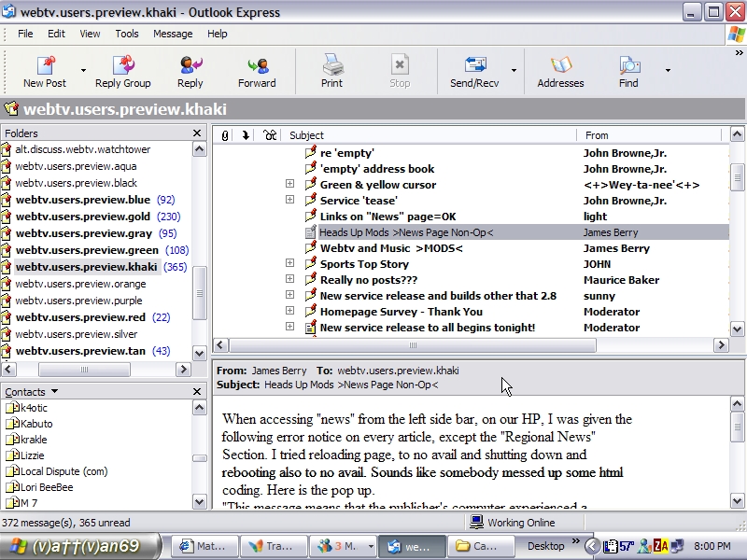This screenshot has width=747, height=560.
Task: Click the Messenger buddy tray icon
Action: 644,546
